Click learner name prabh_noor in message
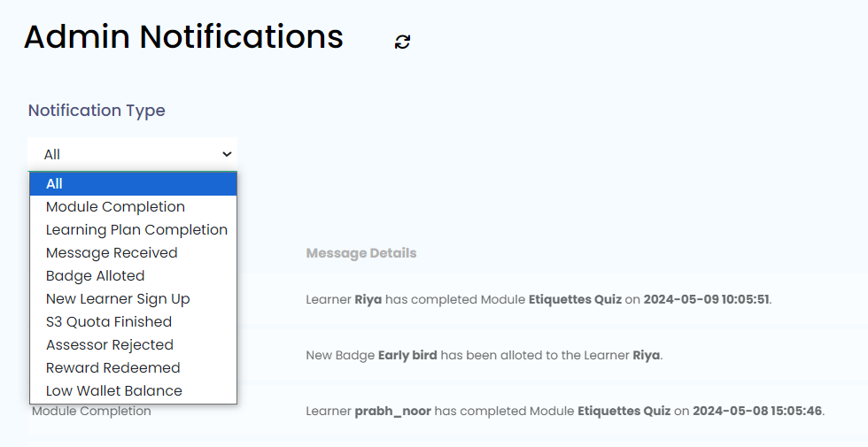868x447 pixels. [392, 412]
